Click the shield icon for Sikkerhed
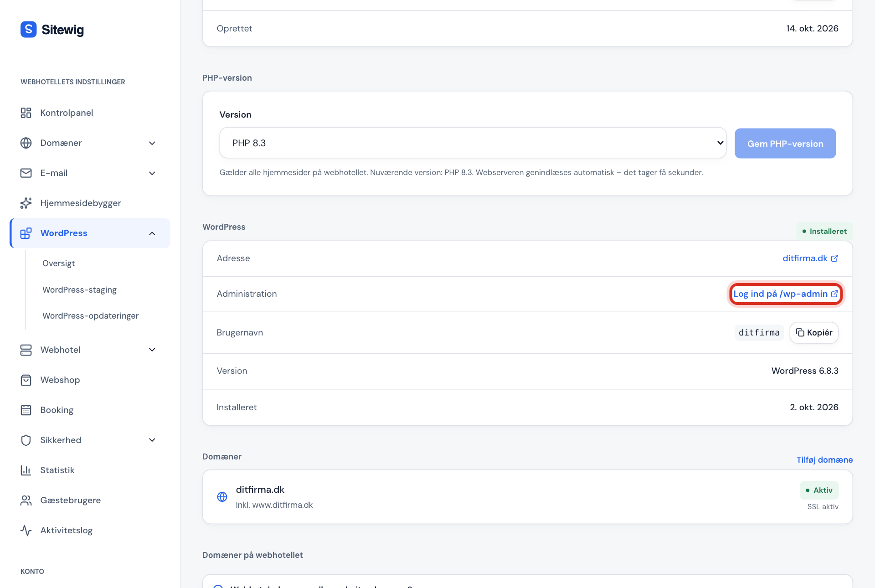 tap(26, 440)
